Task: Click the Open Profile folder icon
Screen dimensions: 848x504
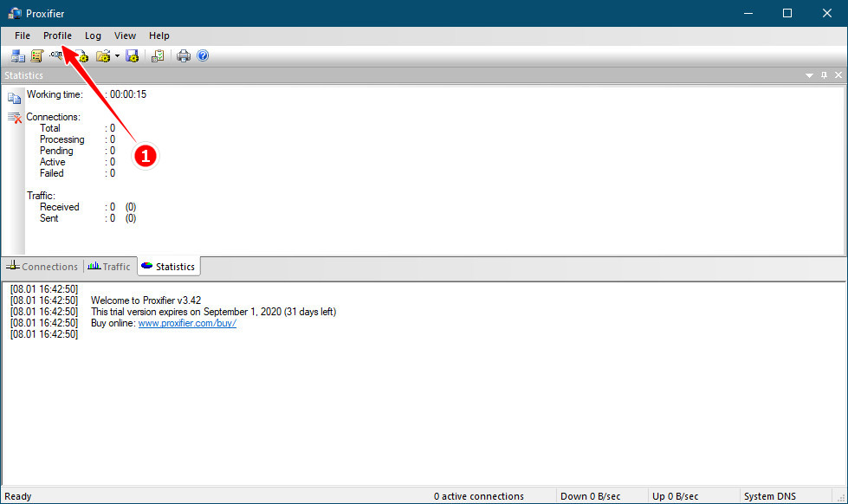Action: pyautogui.click(x=103, y=55)
